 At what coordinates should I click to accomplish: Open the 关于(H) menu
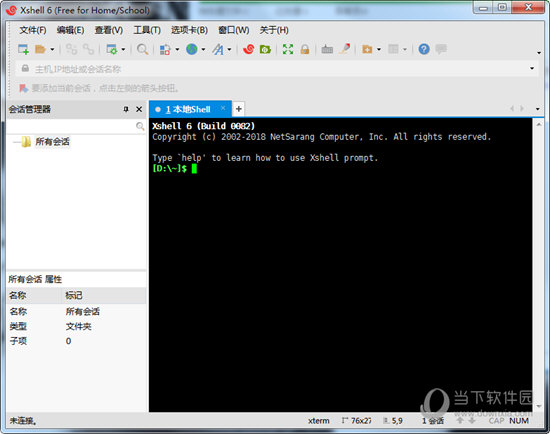click(274, 30)
